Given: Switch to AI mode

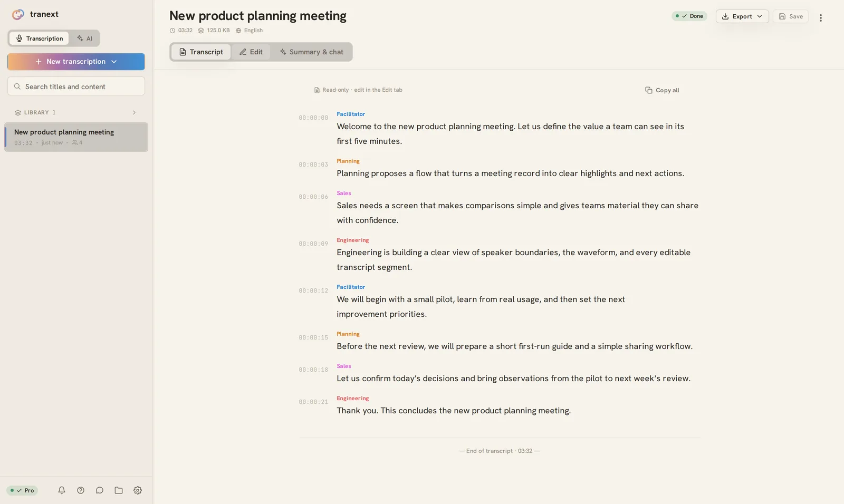Looking at the screenshot, I should coord(84,38).
